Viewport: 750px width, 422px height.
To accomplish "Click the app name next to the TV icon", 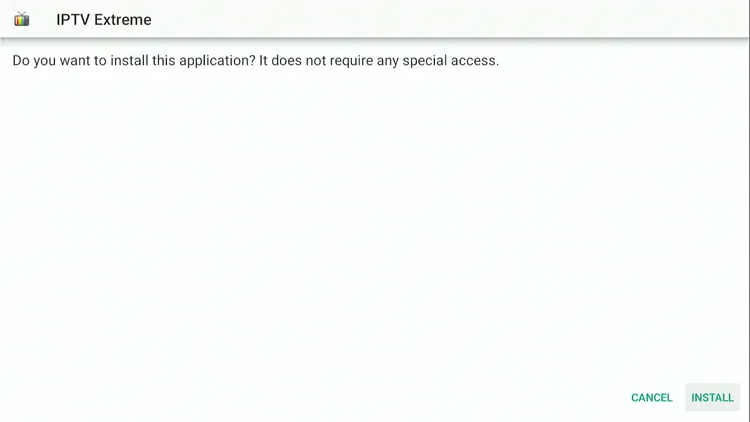I will click(x=104, y=20).
